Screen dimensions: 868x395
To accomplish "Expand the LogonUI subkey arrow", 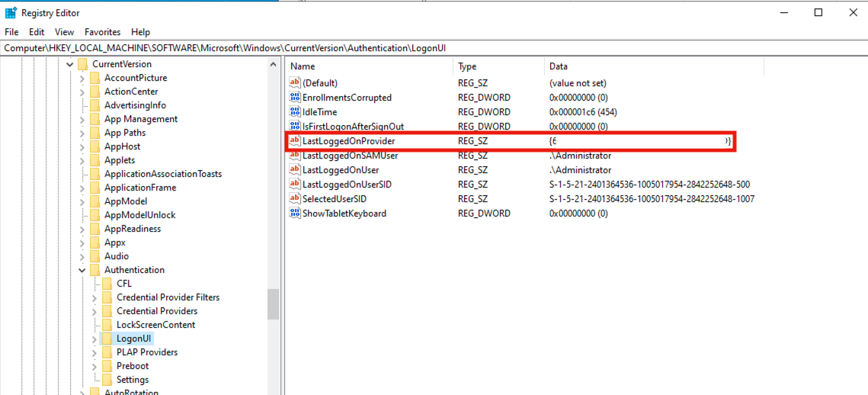I will 94,339.
